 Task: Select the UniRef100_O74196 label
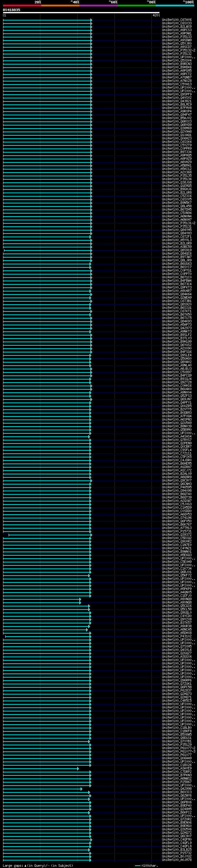point(177,518)
